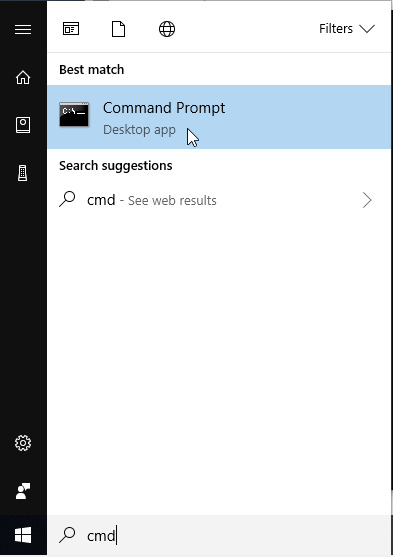Open the Filters dropdown

(347, 29)
